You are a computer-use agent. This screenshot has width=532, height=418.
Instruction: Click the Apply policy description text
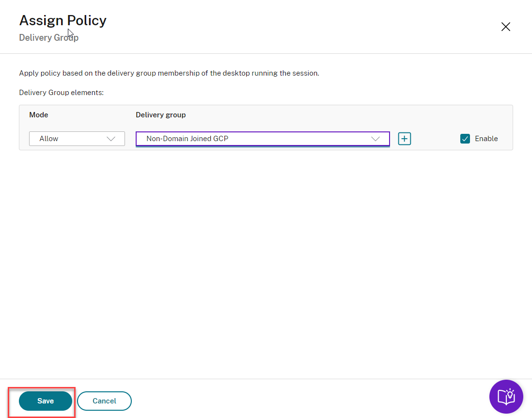[x=169, y=73]
